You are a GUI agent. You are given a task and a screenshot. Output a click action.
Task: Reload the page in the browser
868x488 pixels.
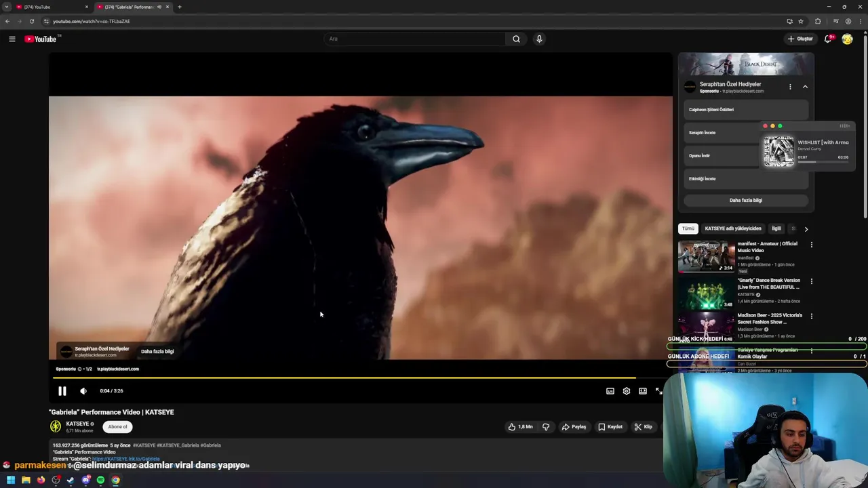pyautogui.click(x=31, y=21)
